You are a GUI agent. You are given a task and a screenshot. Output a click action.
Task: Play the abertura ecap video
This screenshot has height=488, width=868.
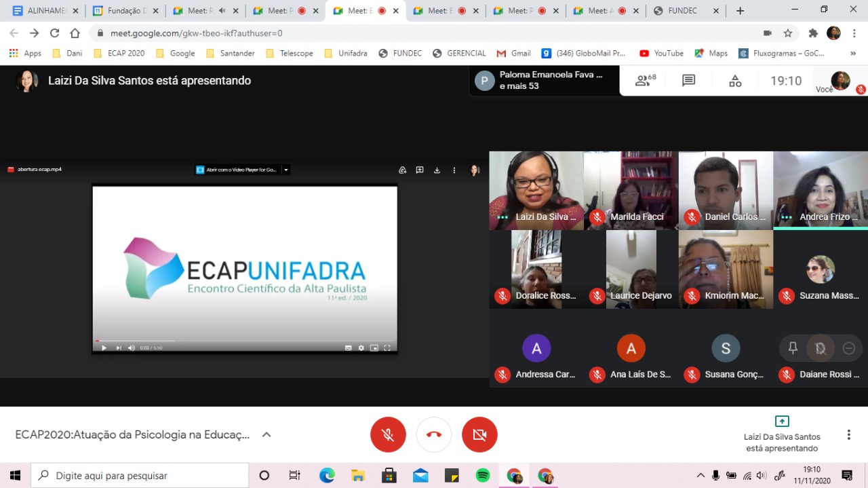(104, 348)
